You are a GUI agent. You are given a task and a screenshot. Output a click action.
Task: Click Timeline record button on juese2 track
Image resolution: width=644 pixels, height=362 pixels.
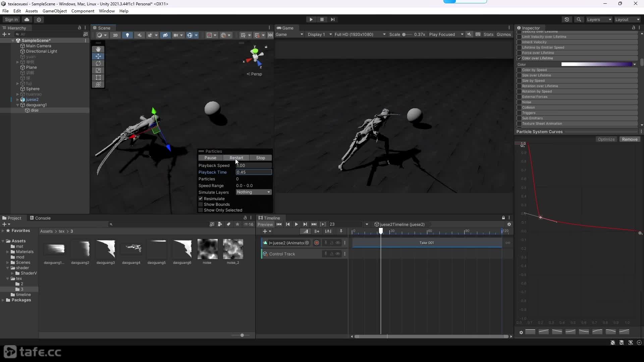[x=316, y=243]
